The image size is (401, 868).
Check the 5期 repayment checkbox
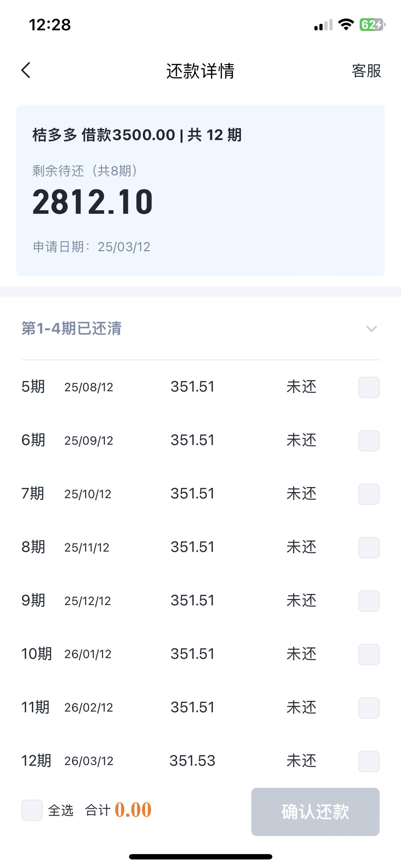[x=369, y=387]
